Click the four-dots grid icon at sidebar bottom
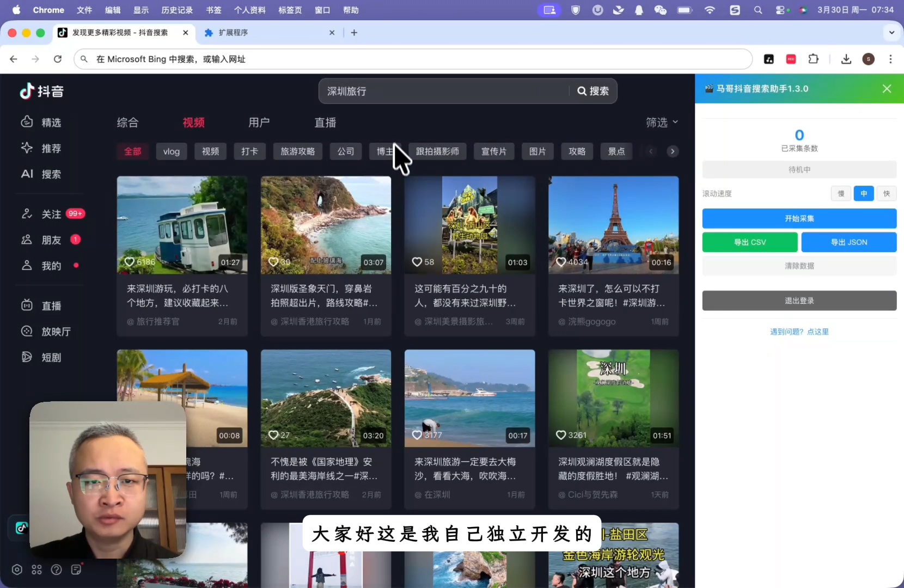The width and height of the screenshot is (904, 588). 37,569
